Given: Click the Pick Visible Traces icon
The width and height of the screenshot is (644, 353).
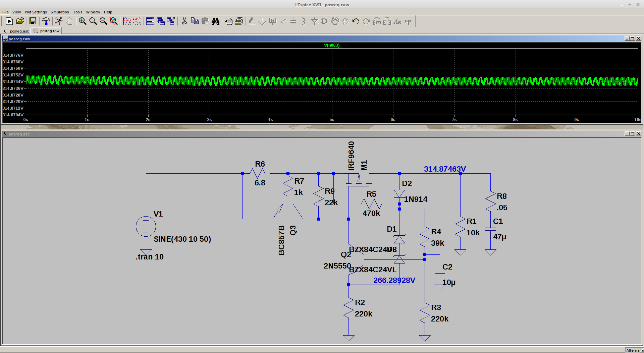Looking at the screenshot, I should click(x=137, y=21).
